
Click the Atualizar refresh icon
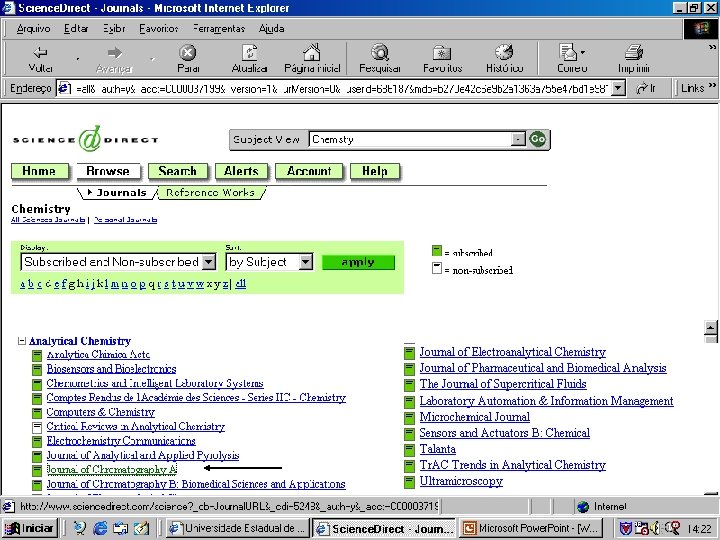[x=250, y=52]
